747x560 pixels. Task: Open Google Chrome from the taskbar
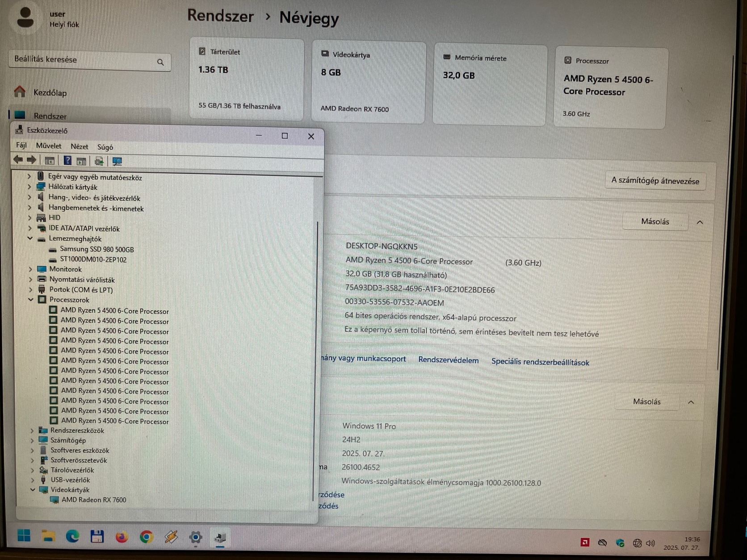(x=146, y=537)
